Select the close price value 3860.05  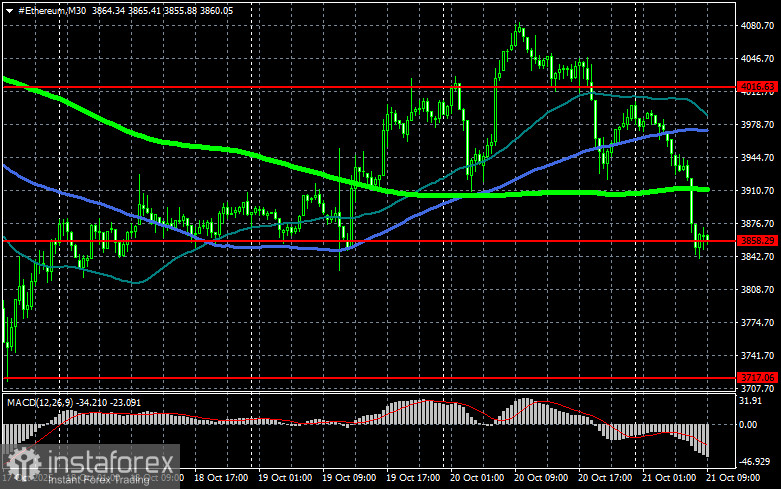(216, 10)
